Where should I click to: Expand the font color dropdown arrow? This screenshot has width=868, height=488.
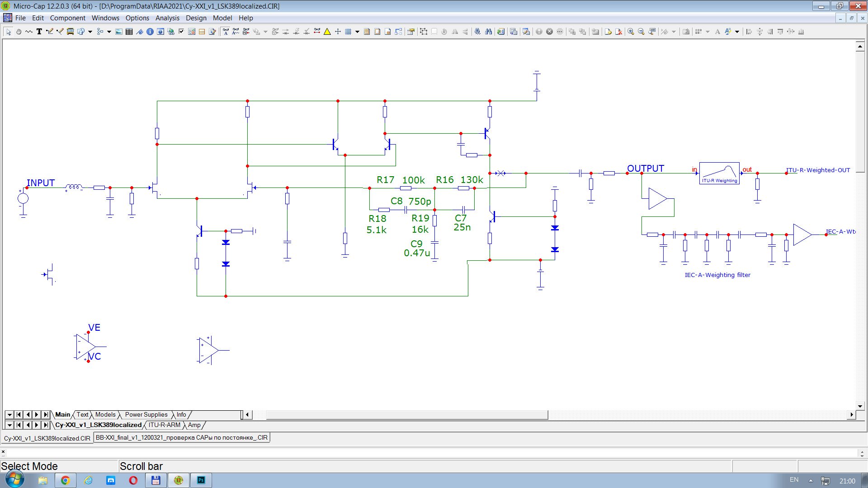(x=737, y=32)
